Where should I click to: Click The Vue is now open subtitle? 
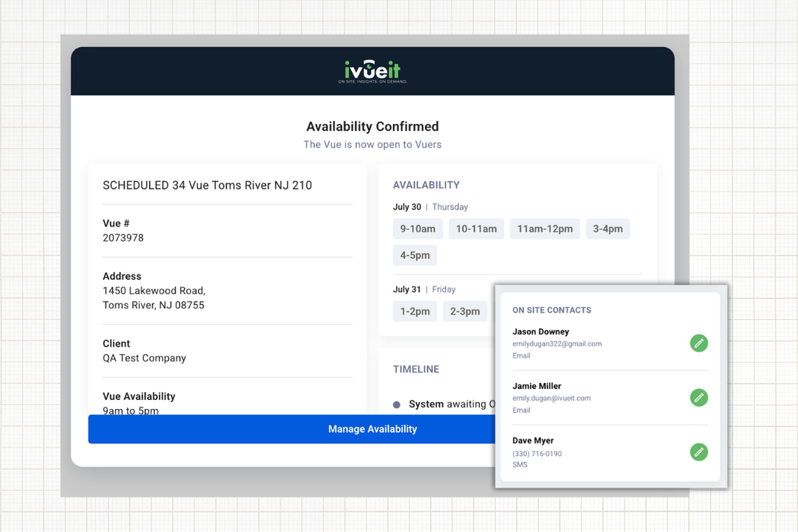pyautogui.click(x=372, y=144)
